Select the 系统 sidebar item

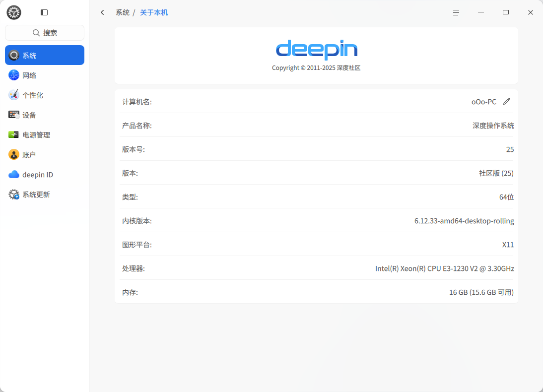(x=45, y=55)
